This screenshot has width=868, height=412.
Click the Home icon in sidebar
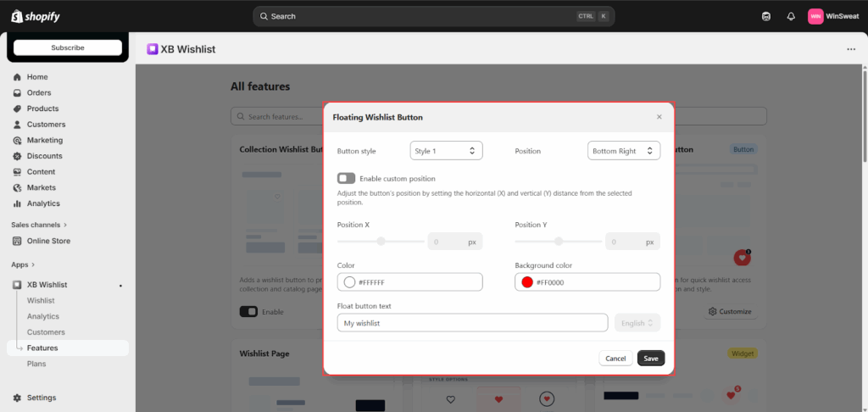point(18,77)
